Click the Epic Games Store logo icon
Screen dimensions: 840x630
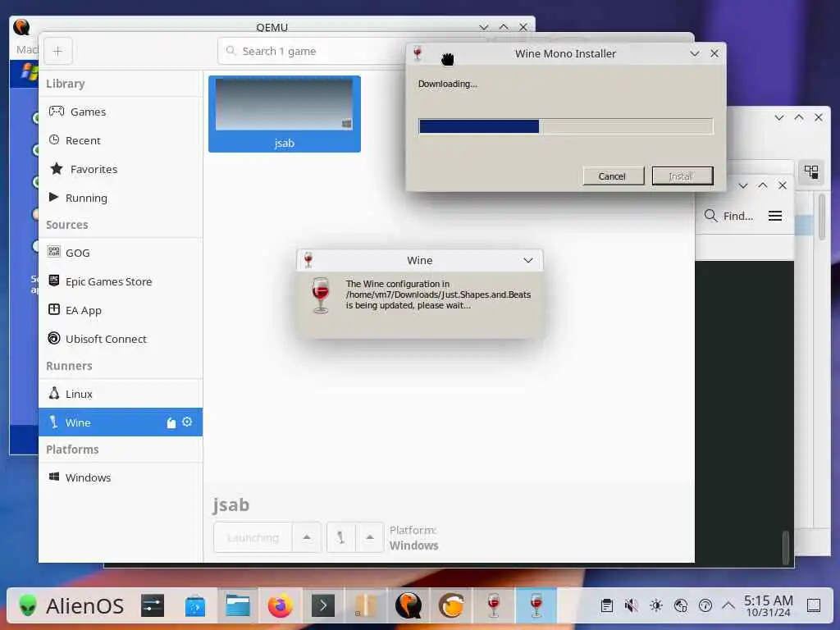pos(54,281)
